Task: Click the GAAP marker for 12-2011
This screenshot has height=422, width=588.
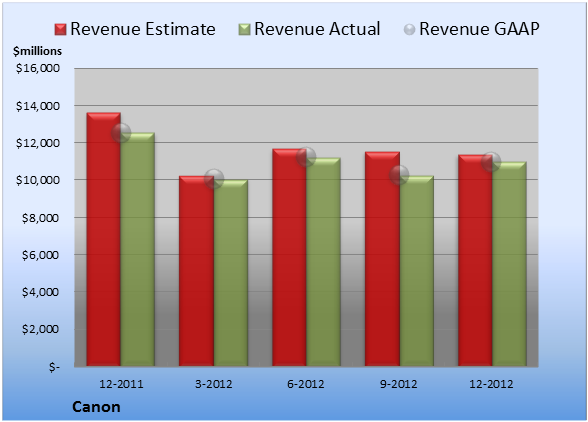Action: click(121, 133)
